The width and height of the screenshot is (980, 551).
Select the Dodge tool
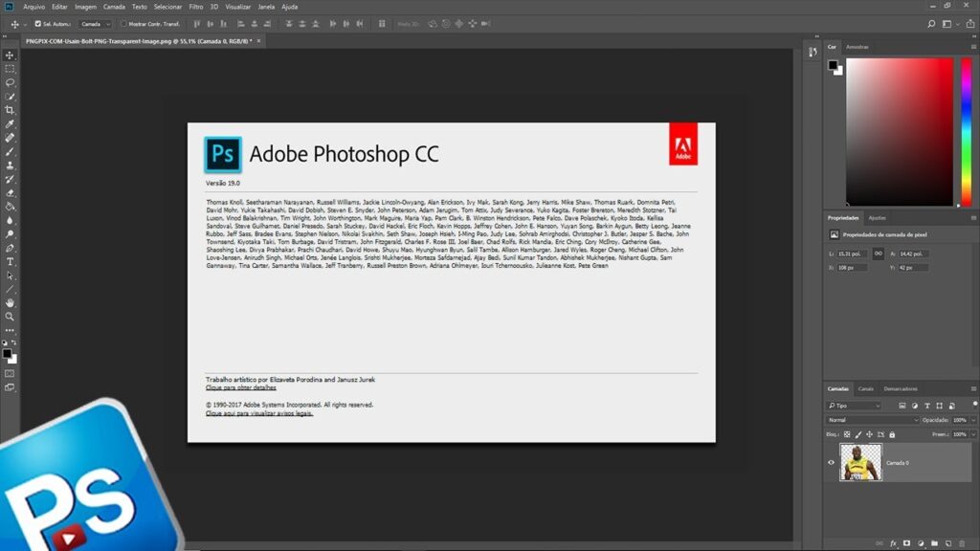pyautogui.click(x=10, y=234)
